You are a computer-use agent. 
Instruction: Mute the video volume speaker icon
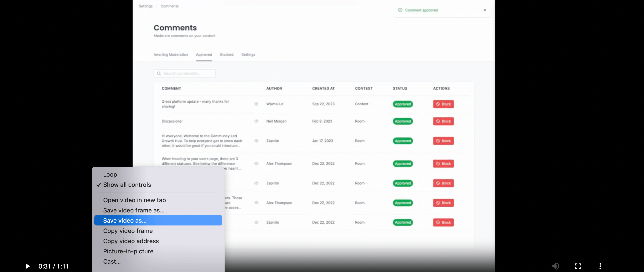pyautogui.click(x=555, y=266)
